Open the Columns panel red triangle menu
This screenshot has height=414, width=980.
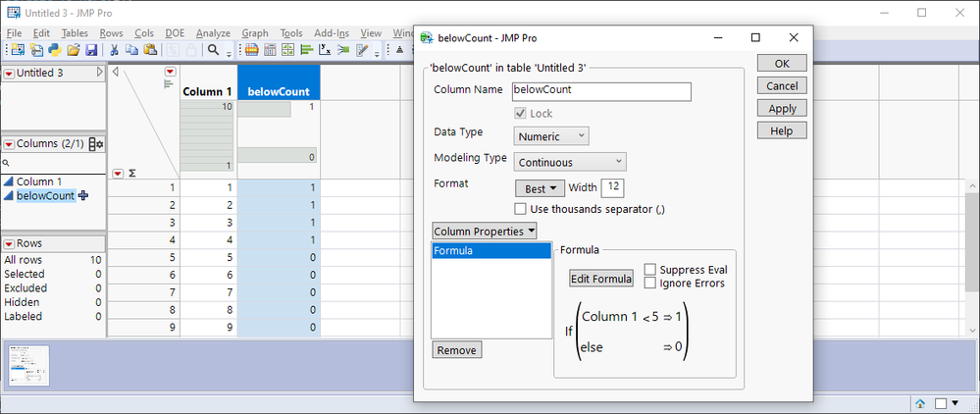pos(9,144)
